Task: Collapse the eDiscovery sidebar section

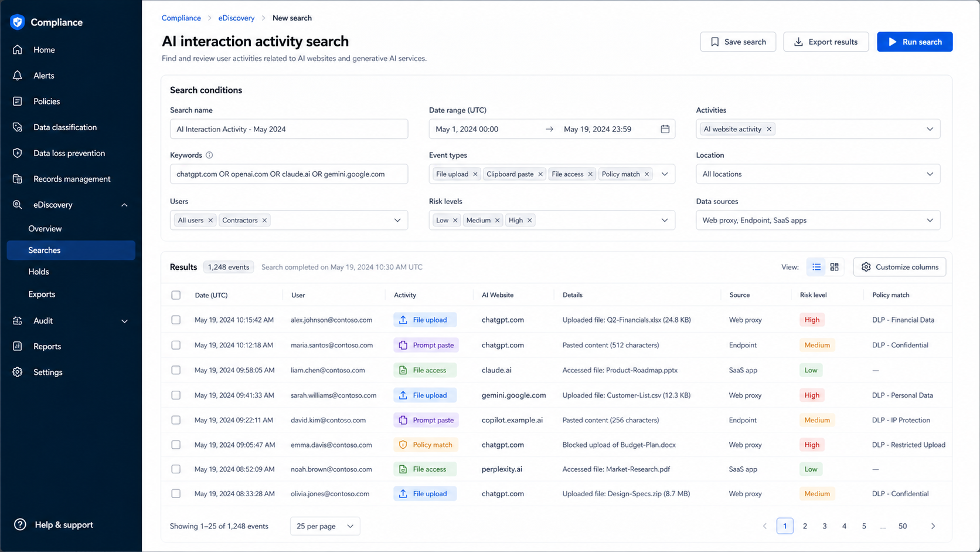Action: click(124, 205)
